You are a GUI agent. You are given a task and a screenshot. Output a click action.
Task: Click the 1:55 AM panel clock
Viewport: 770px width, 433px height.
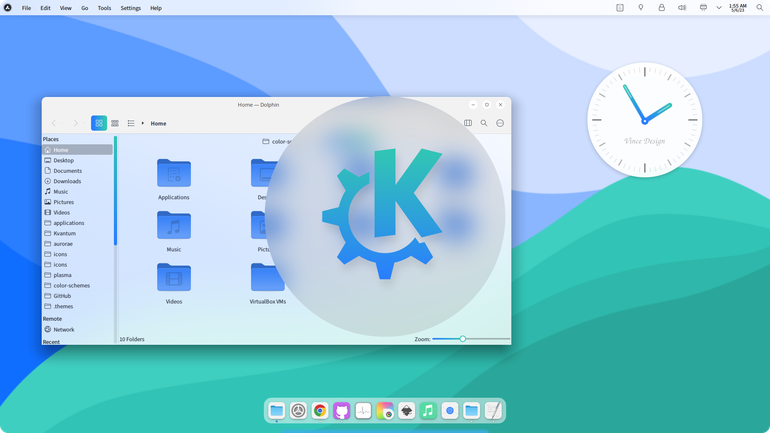point(738,8)
